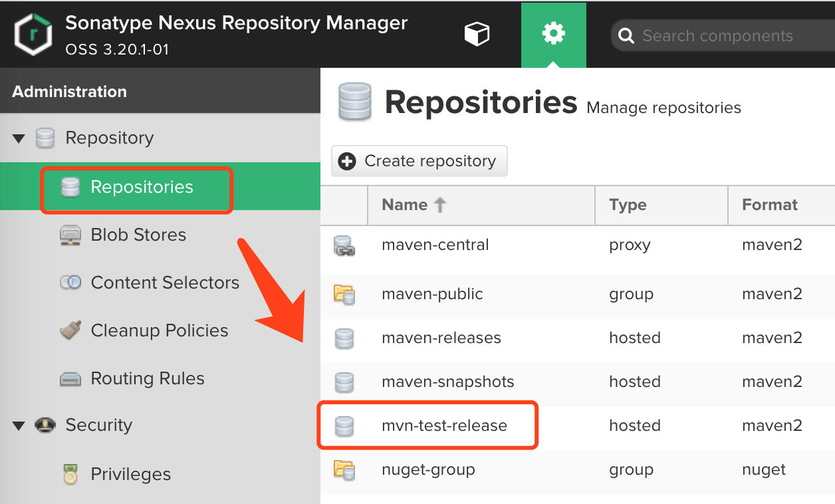835x504 pixels.
Task: Click the search magnifier icon
Action: pyautogui.click(x=626, y=36)
